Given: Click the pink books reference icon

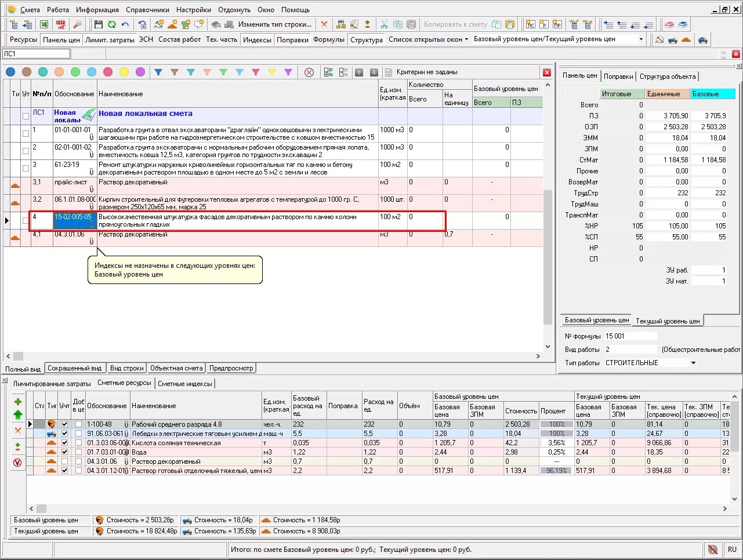Looking at the screenshot, I should pyautogui.click(x=669, y=24).
